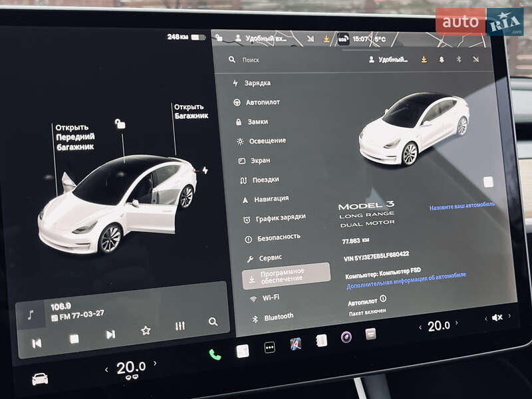Open the audio equalizer settings icon
The width and height of the screenshot is (532, 399).
point(180,326)
